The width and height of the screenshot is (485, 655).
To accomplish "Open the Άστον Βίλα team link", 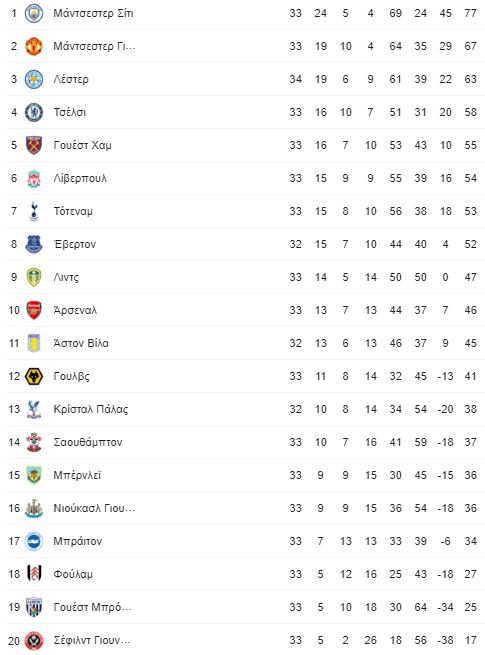I will [81, 343].
